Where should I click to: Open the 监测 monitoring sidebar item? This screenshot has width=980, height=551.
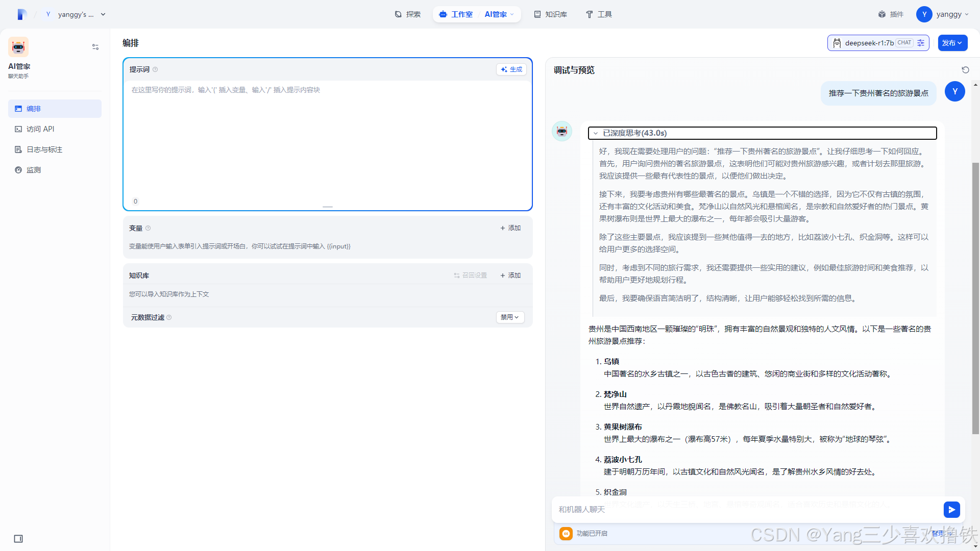click(x=34, y=170)
